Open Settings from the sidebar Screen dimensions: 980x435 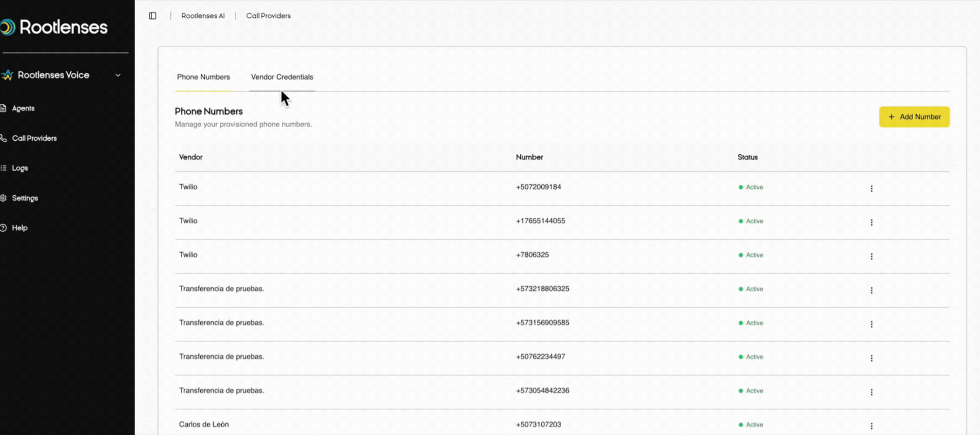(25, 198)
